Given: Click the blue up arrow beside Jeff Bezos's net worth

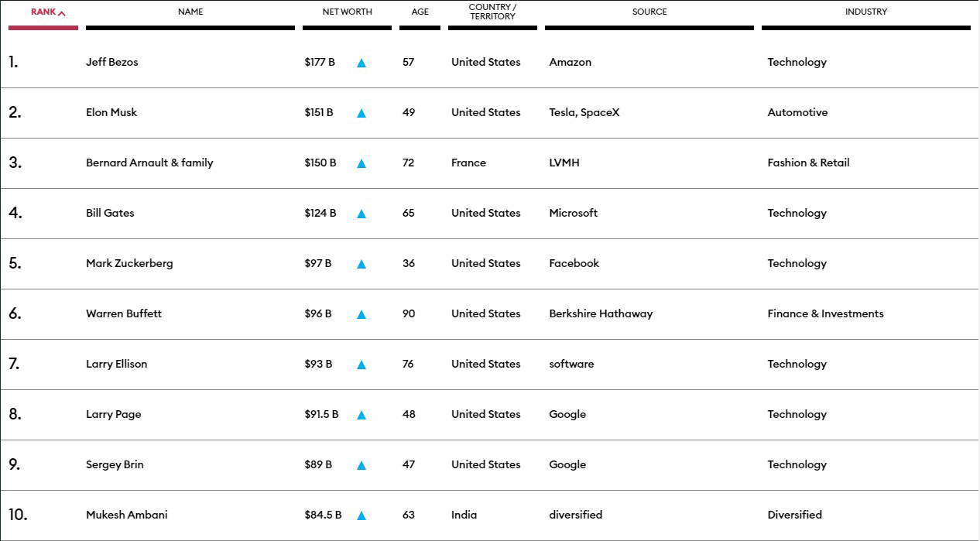Looking at the screenshot, I should (361, 63).
